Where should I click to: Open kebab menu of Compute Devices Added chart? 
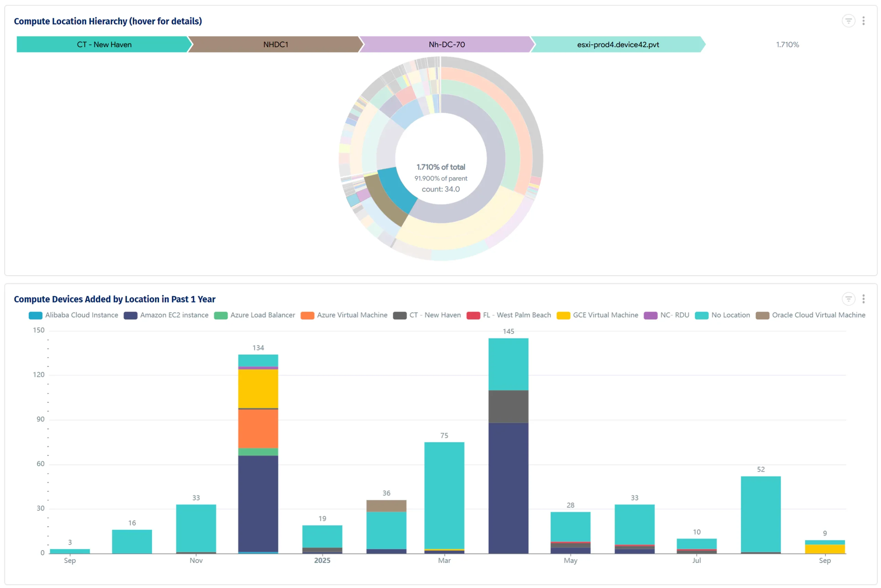coord(863,299)
